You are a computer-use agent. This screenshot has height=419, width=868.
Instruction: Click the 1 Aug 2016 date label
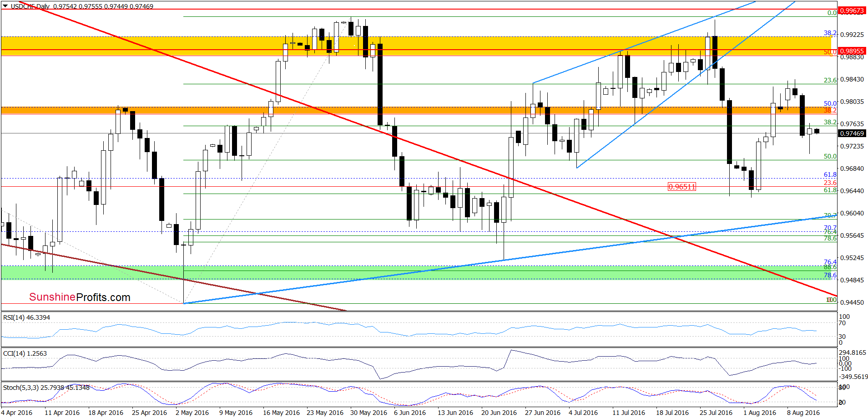point(760,413)
